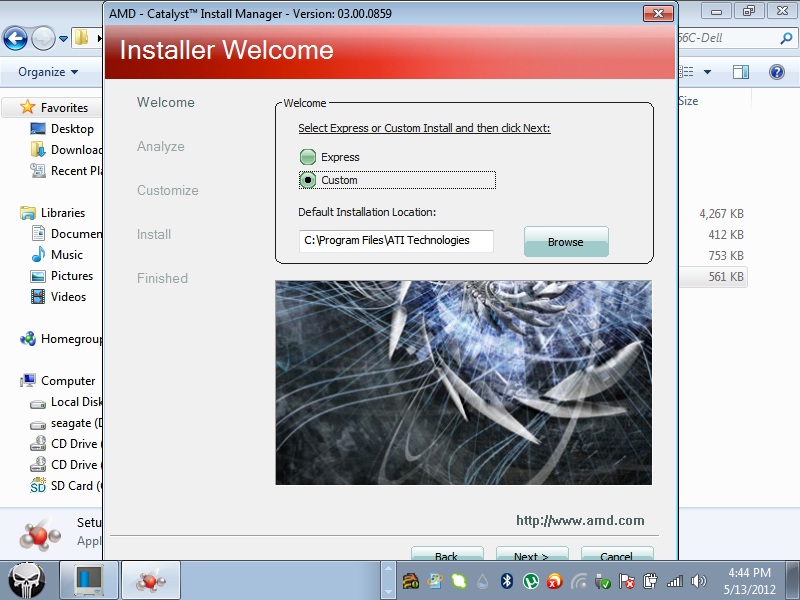Click the Analyze step in installer sidebar
800x600 pixels.
pos(161,146)
